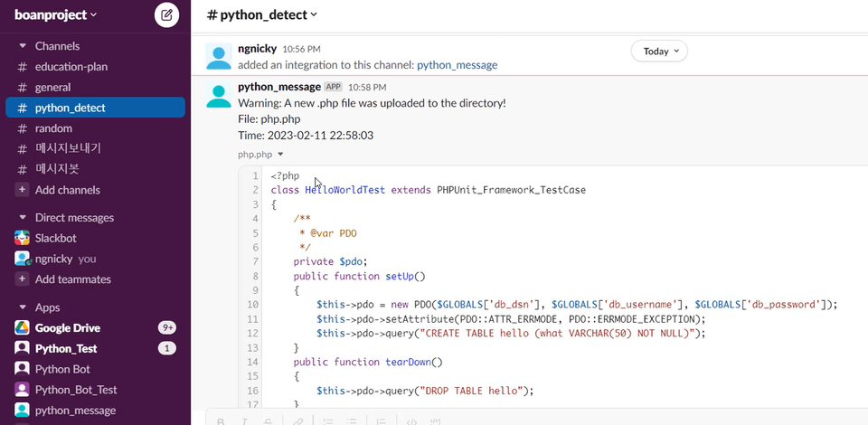The width and height of the screenshot is (868, 425).
Task: Open the python_message app in sidebar
Action: click(95, 410)
